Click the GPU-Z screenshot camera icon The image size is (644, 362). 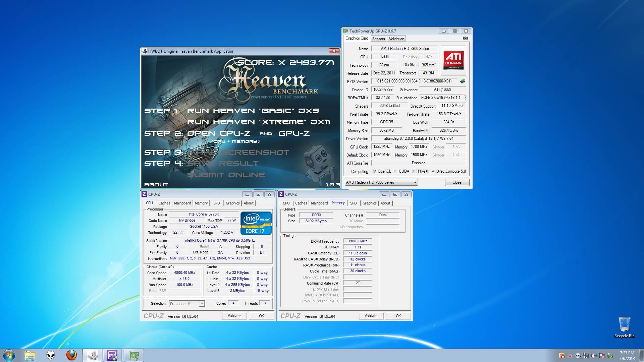[x=465, y=38]
